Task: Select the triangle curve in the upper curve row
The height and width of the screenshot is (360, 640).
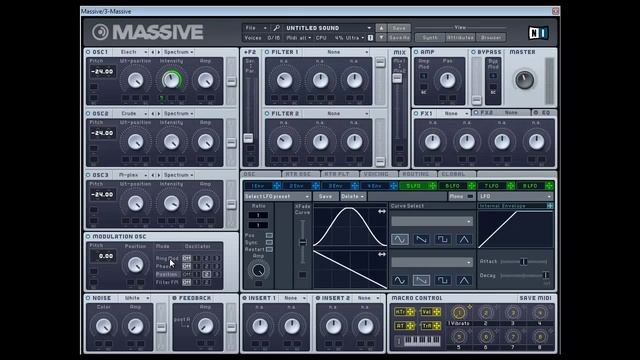Action: pos(464,239)
